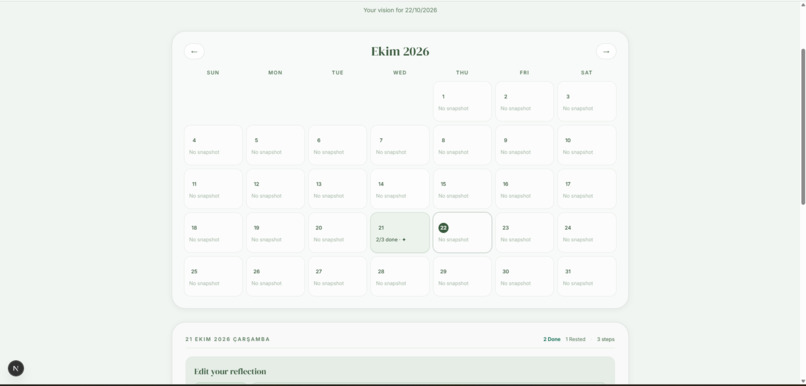Open calendar day 5

(276, 145)
